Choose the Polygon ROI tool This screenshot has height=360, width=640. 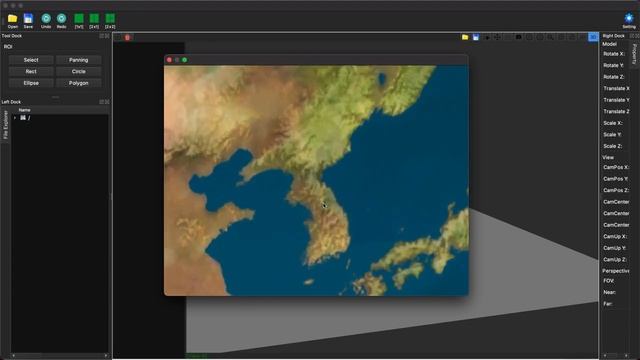click(x=78, y=83)
